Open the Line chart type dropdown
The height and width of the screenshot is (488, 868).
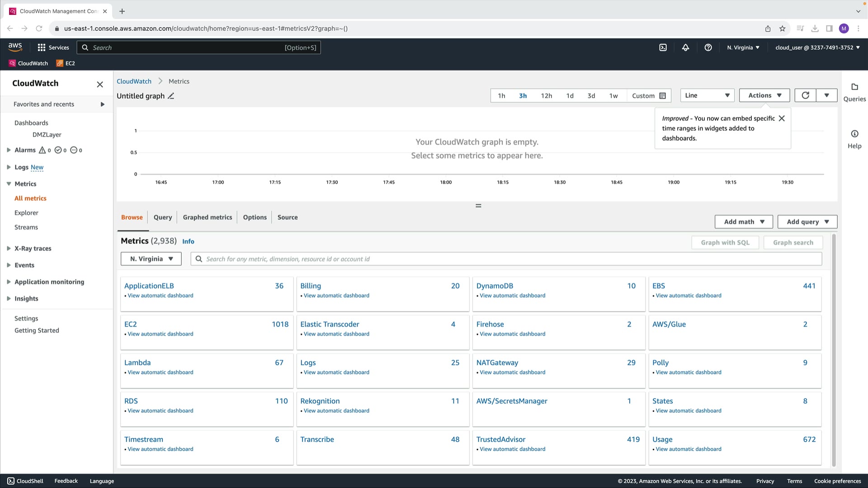(x=707, y=95)
